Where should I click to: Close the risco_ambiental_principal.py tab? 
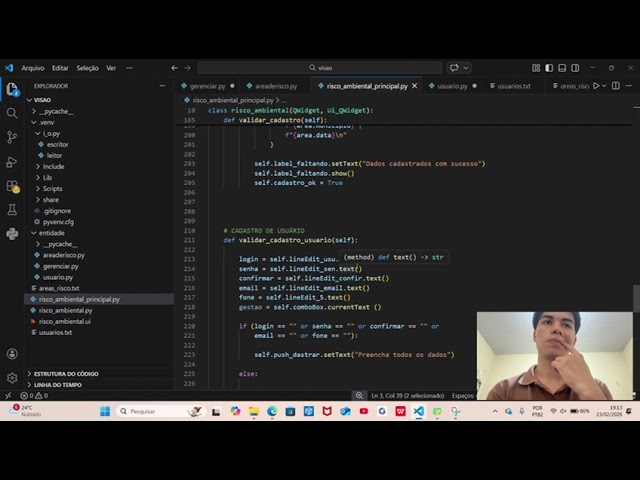point(415,86)
